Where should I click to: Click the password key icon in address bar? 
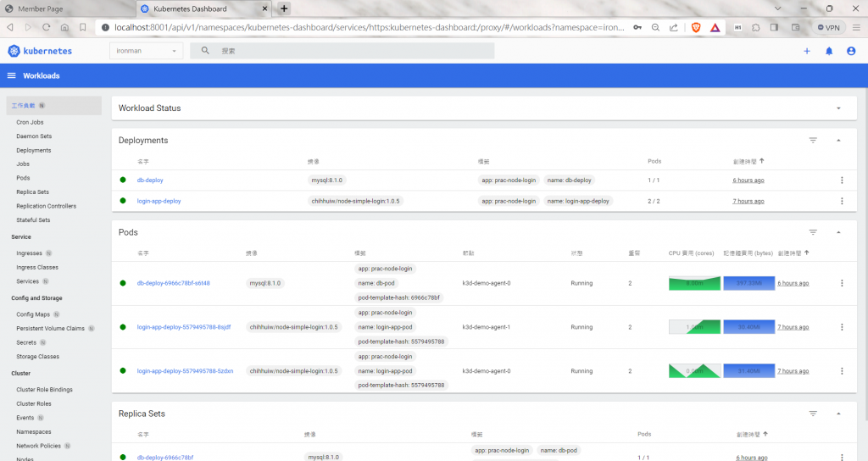point(637,27)
